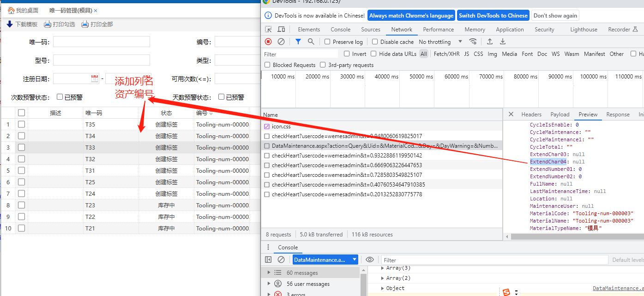Click the import HAR upload icon
This screenshot has width=644, height=296.
(x=490, y=42)
